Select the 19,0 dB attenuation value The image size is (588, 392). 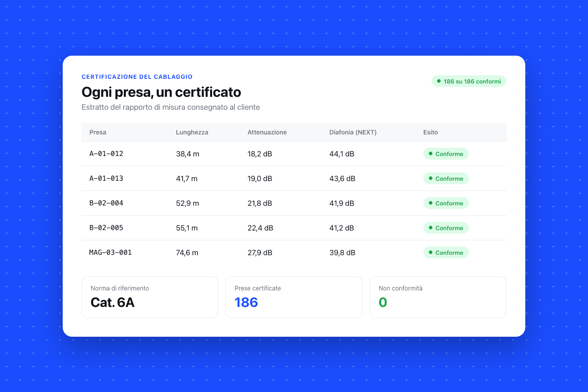(260, 178)
